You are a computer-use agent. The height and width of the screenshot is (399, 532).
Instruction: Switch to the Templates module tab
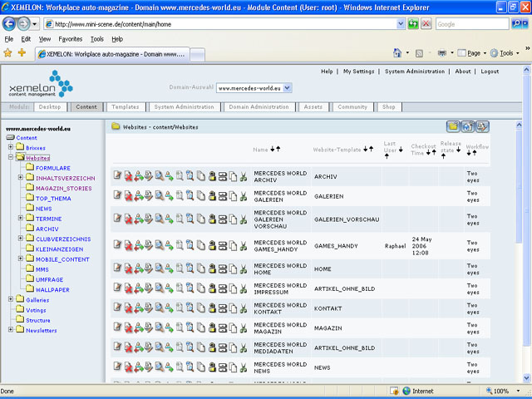pos(126,107)
